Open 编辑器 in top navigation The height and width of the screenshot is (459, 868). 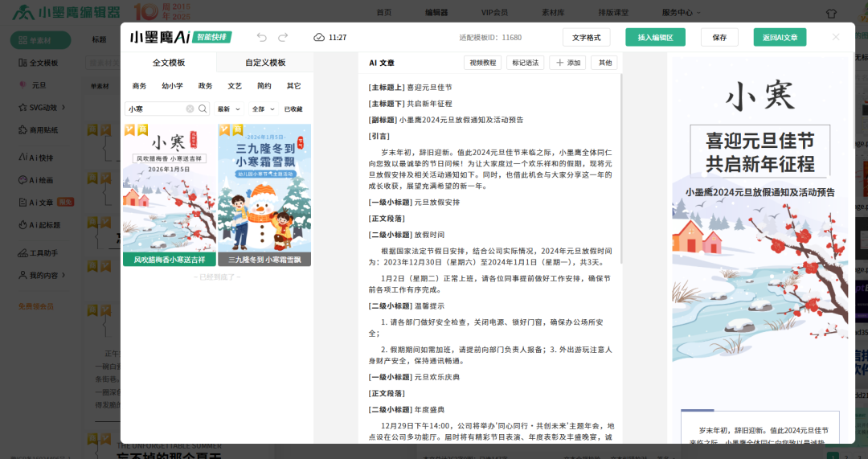tap(436, 12)
